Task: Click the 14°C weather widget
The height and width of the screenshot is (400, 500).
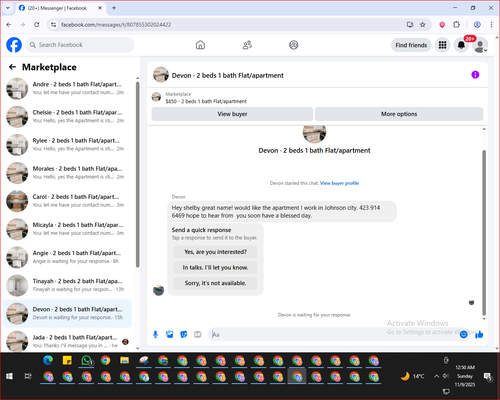Action: pyautogui.click(x=413, y=376)
